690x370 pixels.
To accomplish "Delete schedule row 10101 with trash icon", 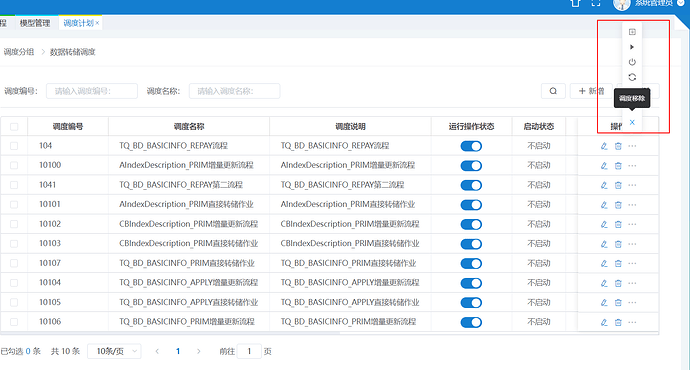I will click(618, 205).
